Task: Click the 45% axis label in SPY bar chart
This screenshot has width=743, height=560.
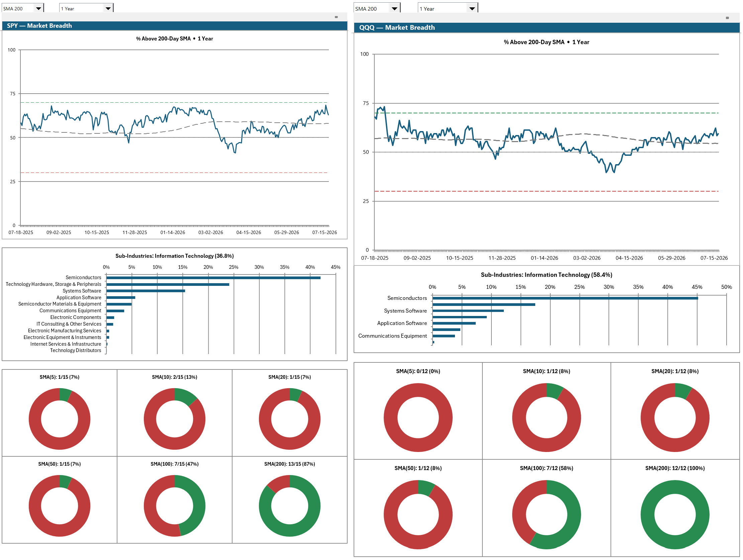Action: pos(336,267)
